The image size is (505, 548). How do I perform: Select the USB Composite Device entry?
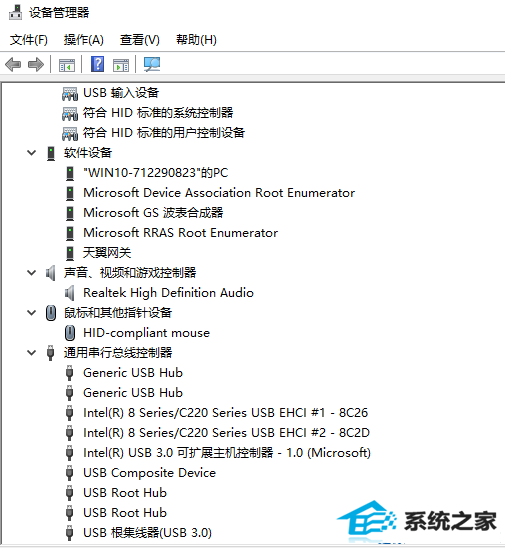click(149, 473)
